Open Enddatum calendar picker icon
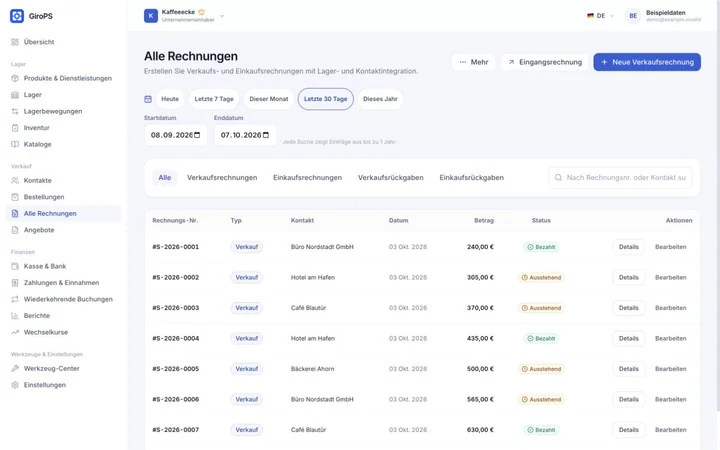This screenshot has width=720, height=450. point(266,135)
